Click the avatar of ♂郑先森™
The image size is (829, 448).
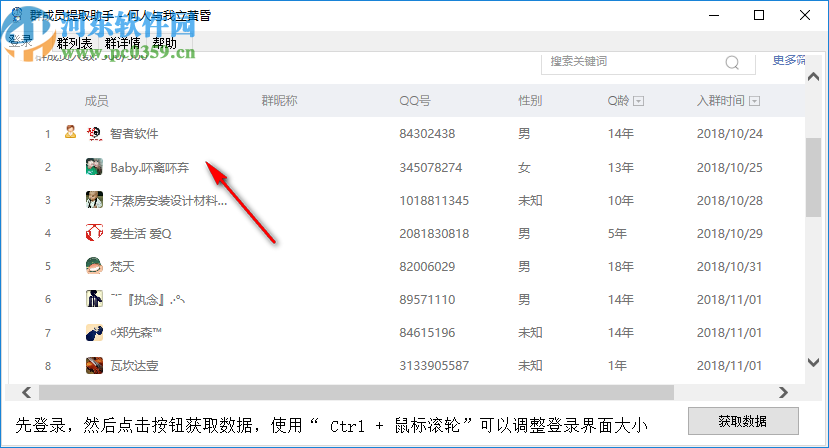tap(94, 332)
